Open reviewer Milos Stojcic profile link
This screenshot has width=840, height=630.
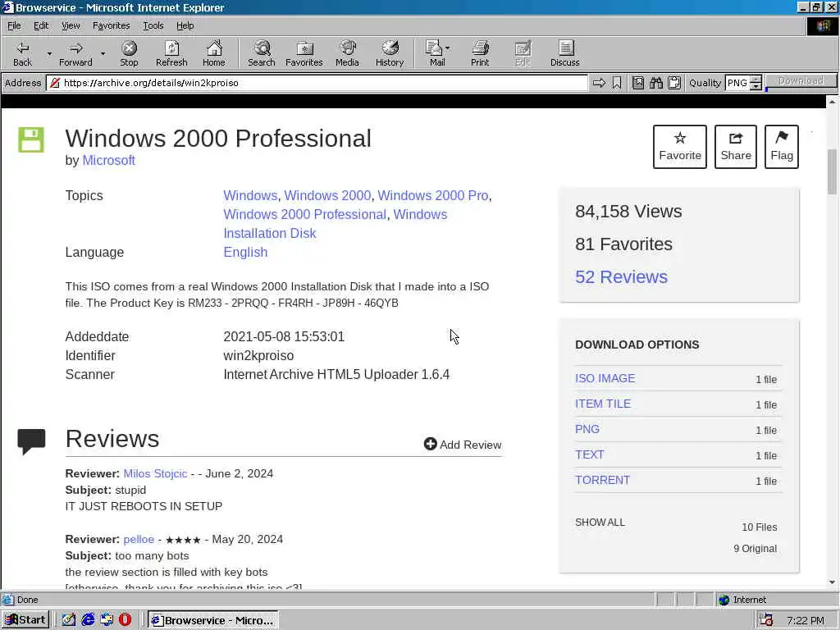tap(155, 473)
